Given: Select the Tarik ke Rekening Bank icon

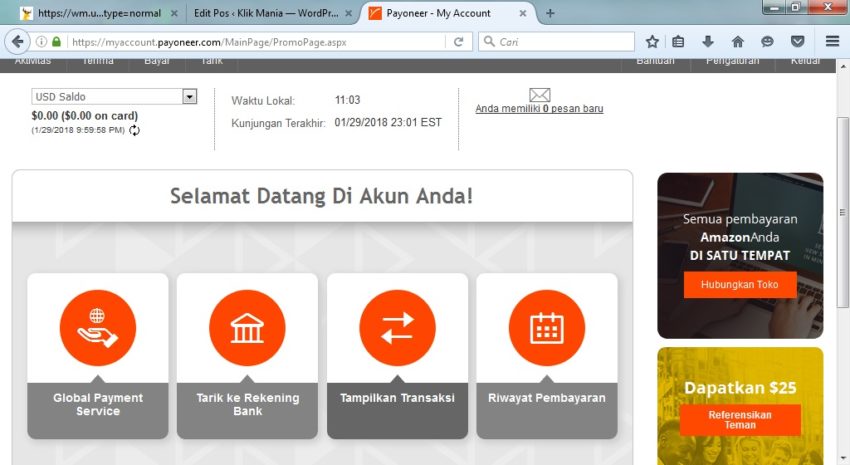Looking at the screenshot, I should [x=247, y=328].
